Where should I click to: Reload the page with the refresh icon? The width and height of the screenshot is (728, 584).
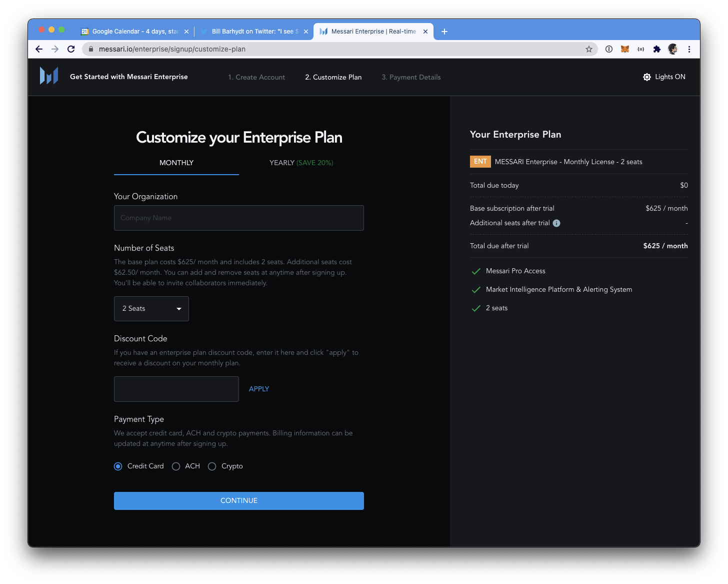coord(71,49)
